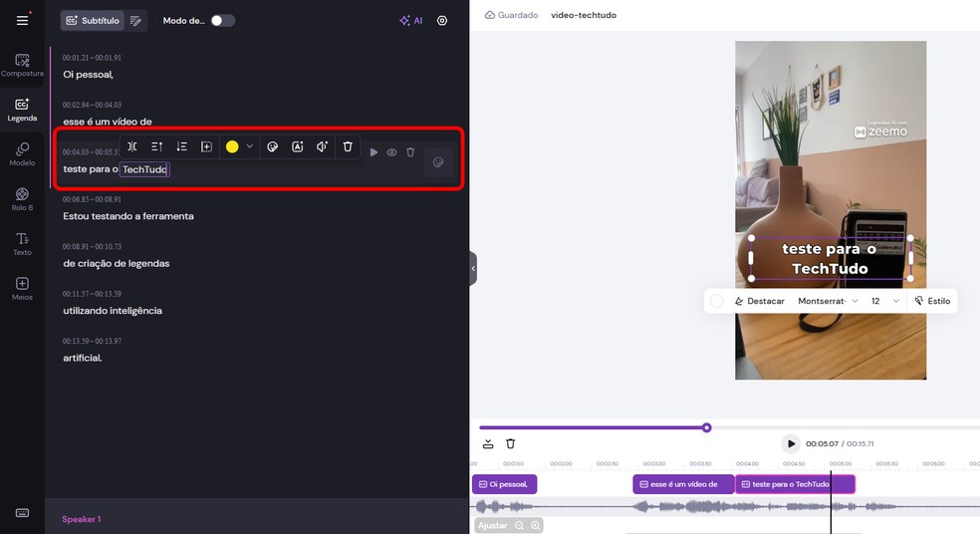
Task: Select the caption overlay in preview
Action: point(830,258)
